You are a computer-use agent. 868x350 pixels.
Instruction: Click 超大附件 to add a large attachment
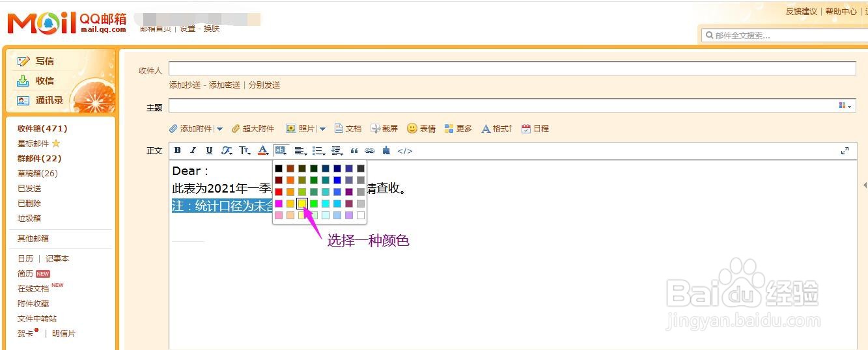(253, 129)
